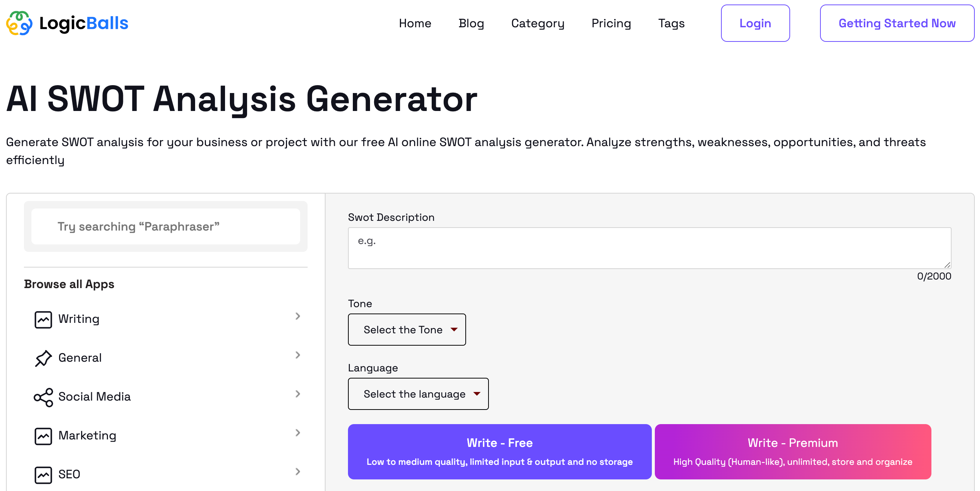Go to the Blog page
Screen dimensions: 980x491
click(471, 23)
